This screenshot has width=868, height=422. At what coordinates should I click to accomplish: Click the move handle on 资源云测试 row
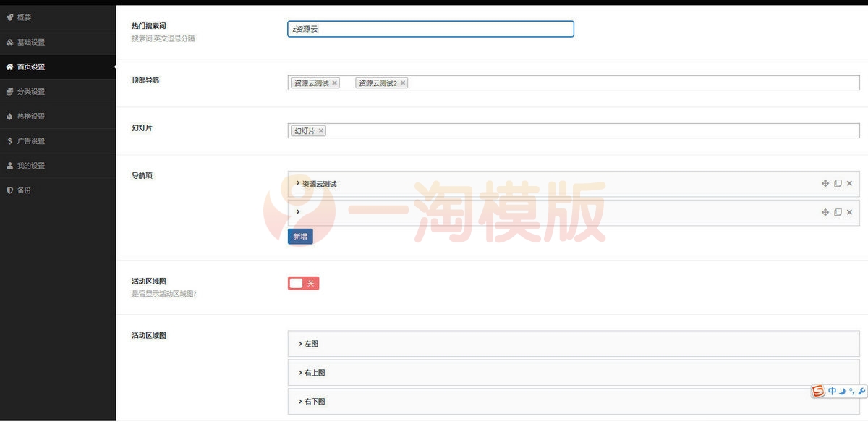point(825,183)
